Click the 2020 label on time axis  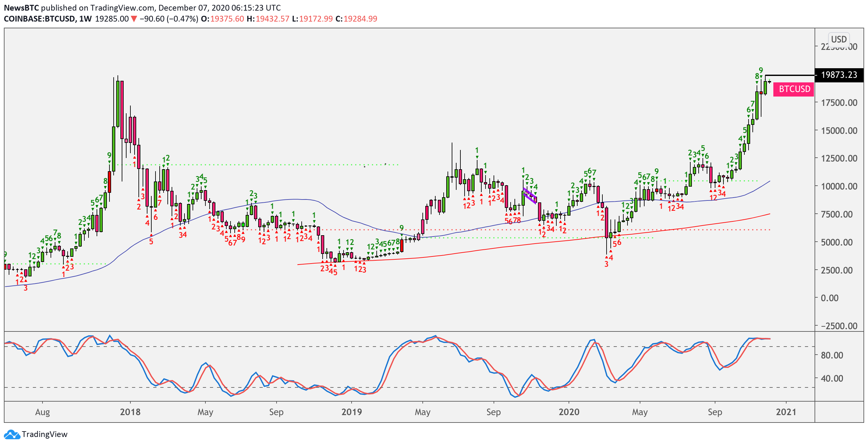(x=569, y=412)
